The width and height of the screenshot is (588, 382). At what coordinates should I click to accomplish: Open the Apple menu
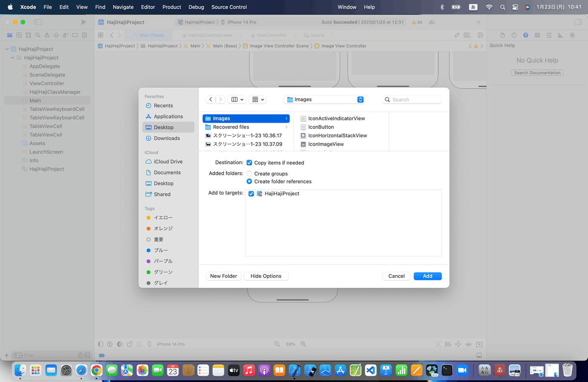point(10,7)
